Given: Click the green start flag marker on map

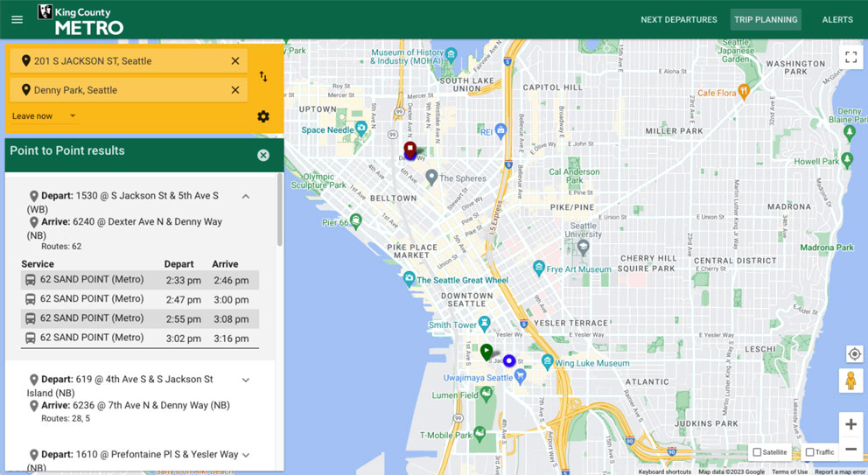Looking at the screenshot, I should click(486, 352).
